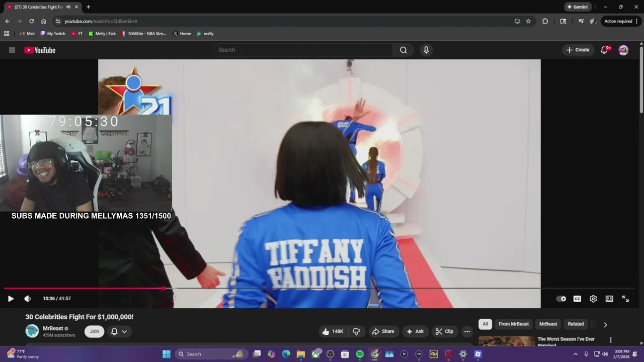Open options for The Worst Season video
Image resolution: width=644 pixels, height=362 pixels.
(611, 340)
